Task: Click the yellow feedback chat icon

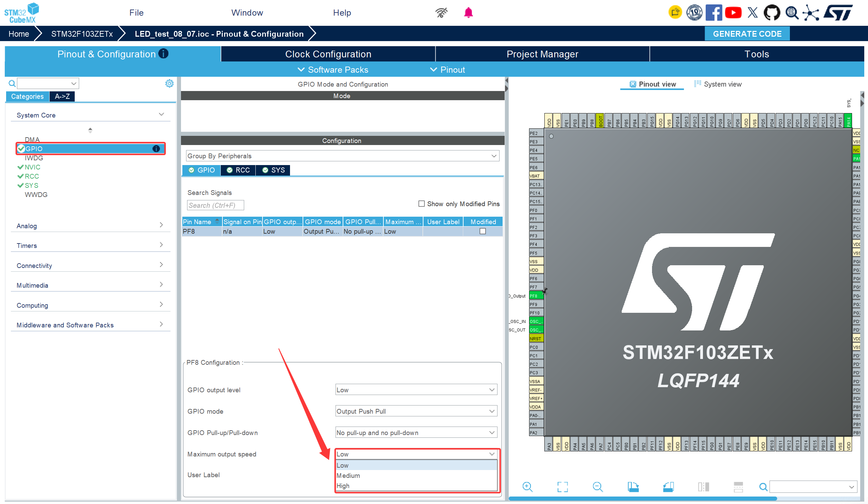Action: coord(675,13)
